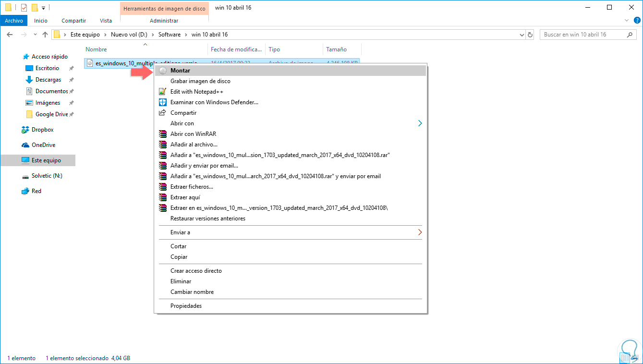Screen dimensions: 643x364
Task: Choose Edit with Notepad++
Action: [x=291, y=92]
